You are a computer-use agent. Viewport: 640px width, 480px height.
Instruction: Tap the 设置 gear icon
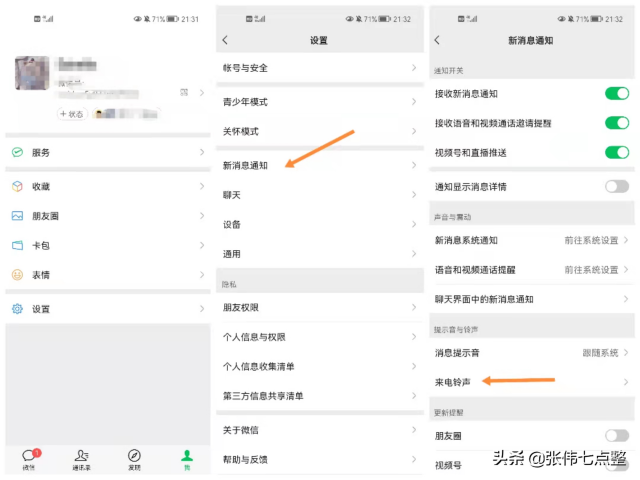pyautogui.click(x=17, y=309)
